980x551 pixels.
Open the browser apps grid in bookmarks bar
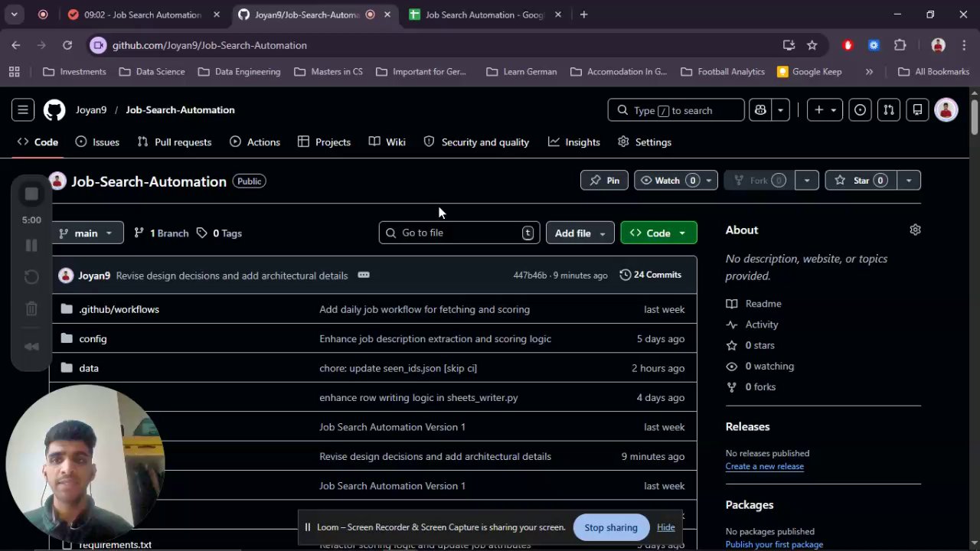tap(14, 72)
